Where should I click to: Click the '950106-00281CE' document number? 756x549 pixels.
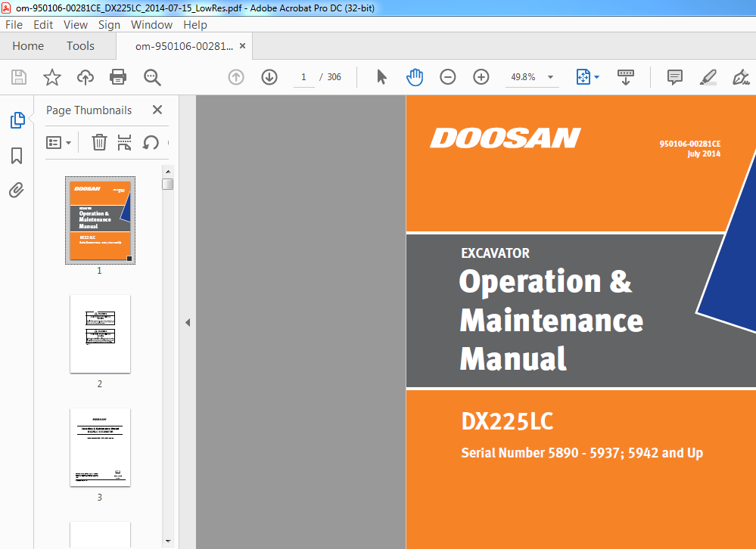pyautogui.click(x=690, y=144)
